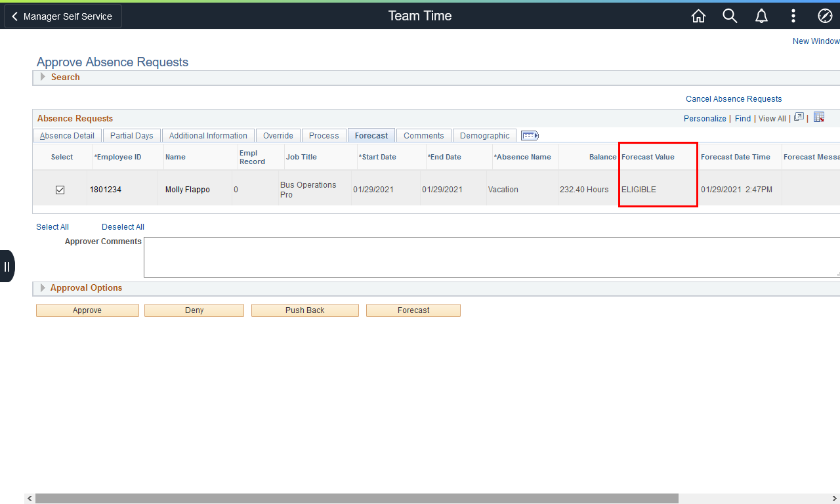Switch to Comments tab
Viewport: 840px width, 504px height.
424,136
